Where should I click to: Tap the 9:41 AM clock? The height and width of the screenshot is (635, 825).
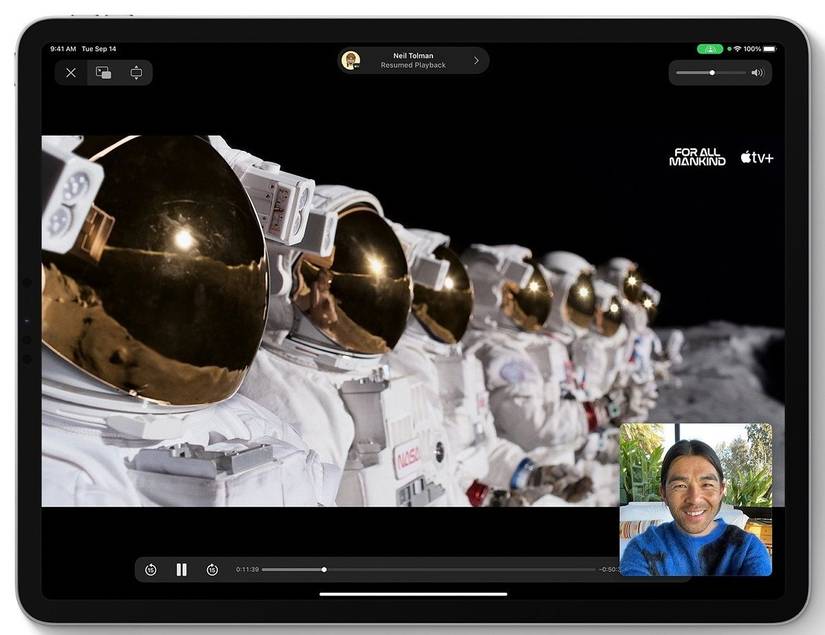tap(63, 49)
